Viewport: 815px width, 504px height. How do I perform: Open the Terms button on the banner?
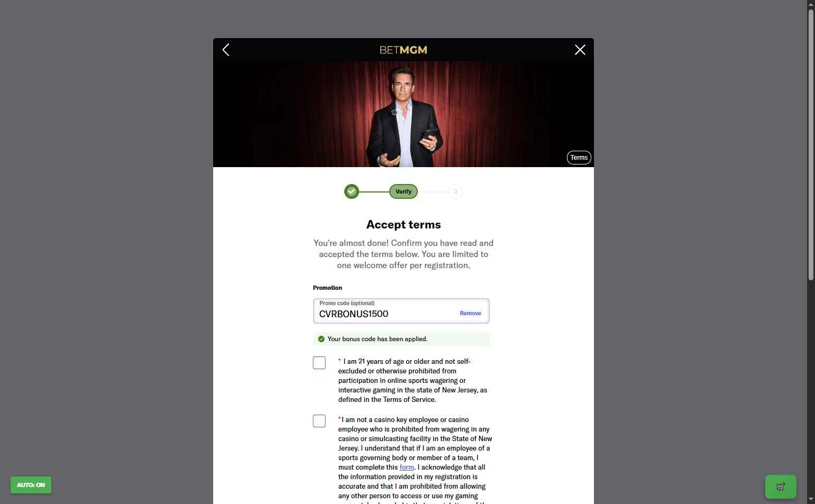tap(579, 158)
